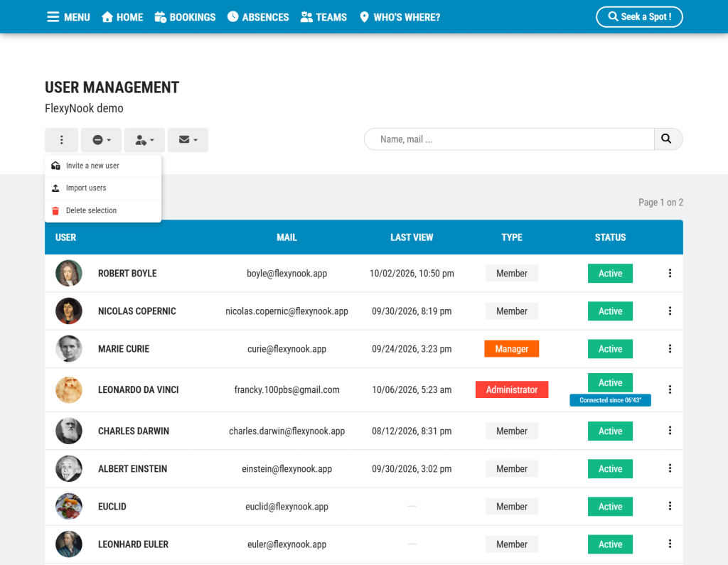Toggle the three-dot actions toolbar button

[x=61, y=140]
